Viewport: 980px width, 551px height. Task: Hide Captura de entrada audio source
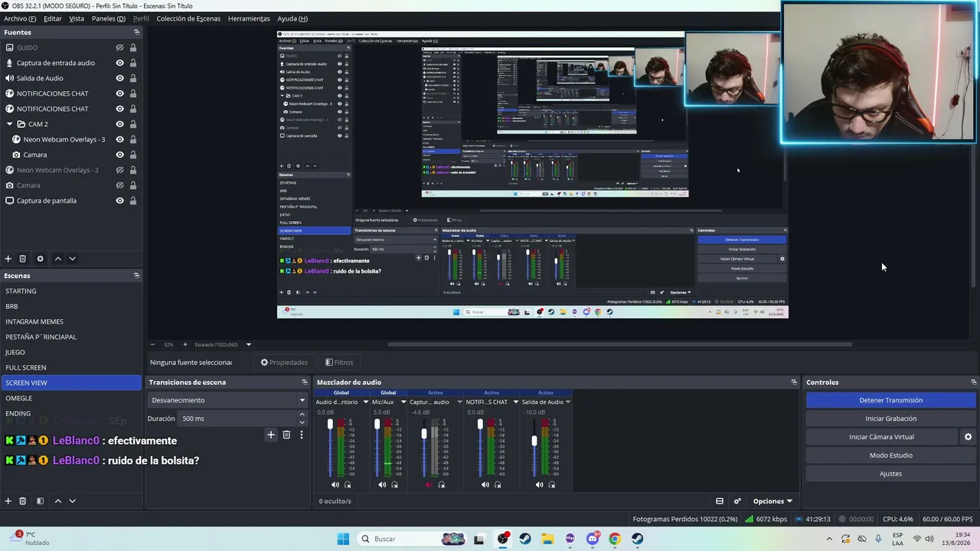pyautogui.click(x=119, y=63)
